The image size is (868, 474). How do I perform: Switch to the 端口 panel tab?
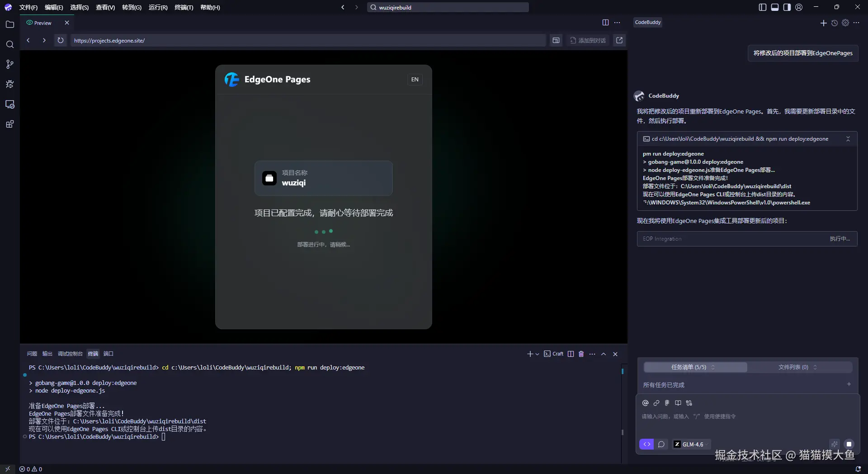click(108, 354)
